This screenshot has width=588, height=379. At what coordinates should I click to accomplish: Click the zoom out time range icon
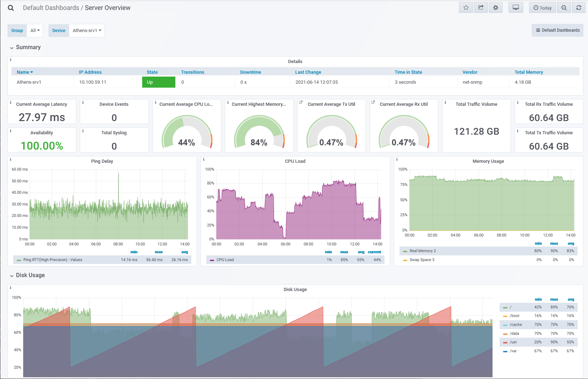(x=564, y=7)
